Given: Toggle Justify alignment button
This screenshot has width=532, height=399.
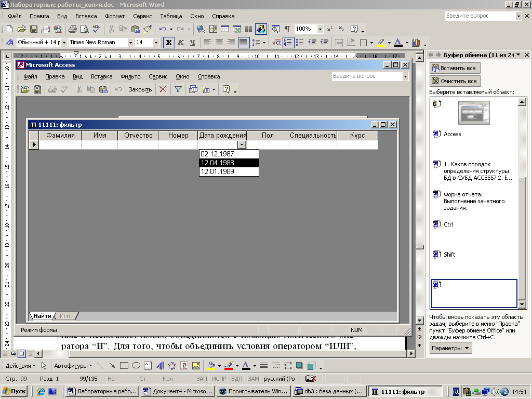Looking at the screenshot, I should (x=243, y=43).
